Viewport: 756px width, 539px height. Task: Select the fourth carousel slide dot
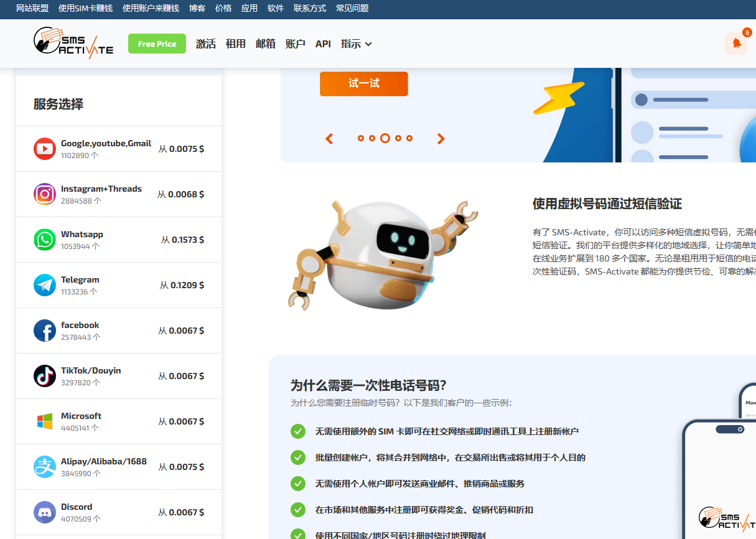[x=398, y=138]
